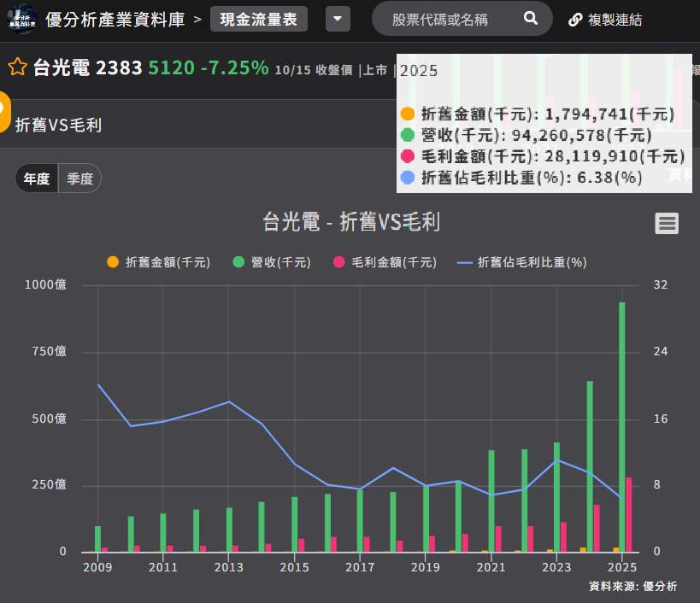
Task: Click the y-axis label 1000億
Action: (x=45, y=284)
